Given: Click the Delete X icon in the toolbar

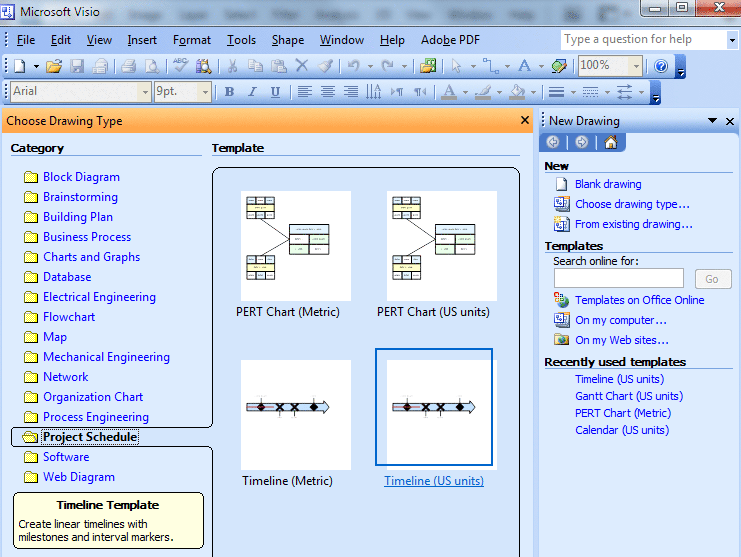Looking at the screenshot, I should pyautogui.click(x=302, y=66).
